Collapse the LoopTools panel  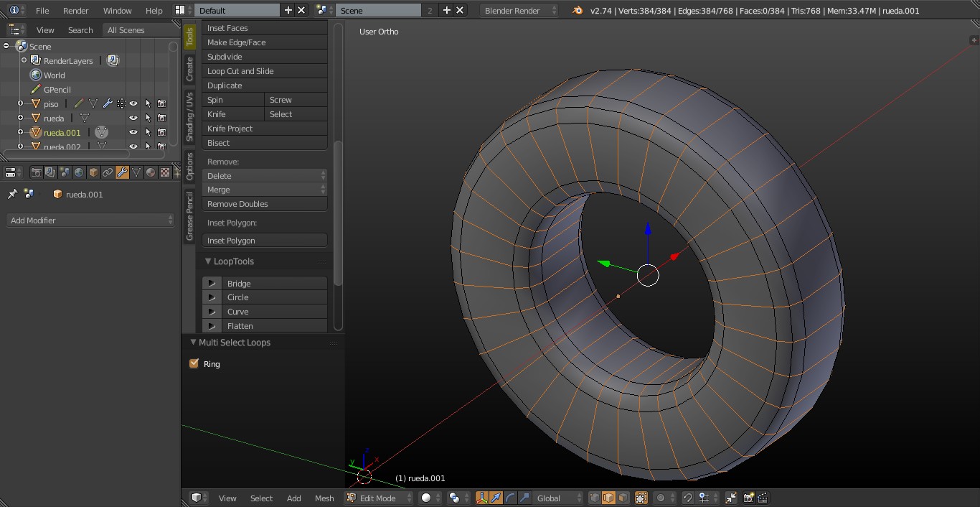(208, 261)
